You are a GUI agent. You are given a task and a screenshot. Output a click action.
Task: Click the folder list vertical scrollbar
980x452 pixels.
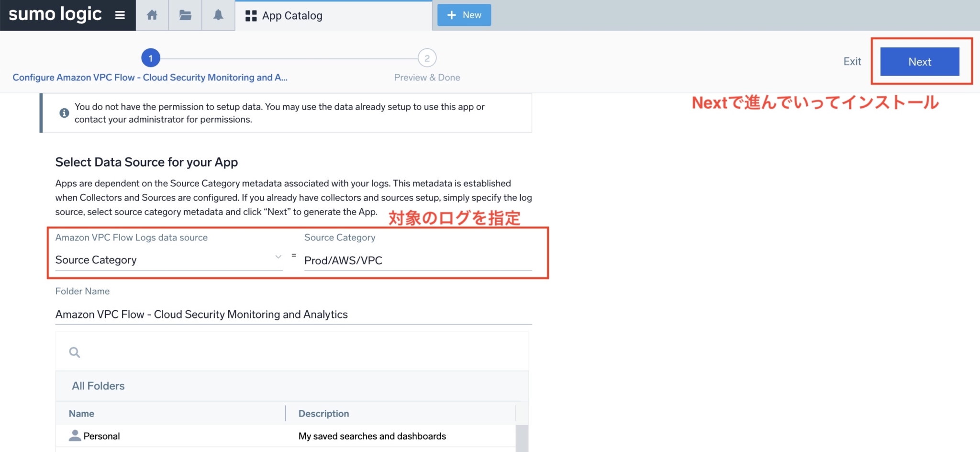coord(522,438)
